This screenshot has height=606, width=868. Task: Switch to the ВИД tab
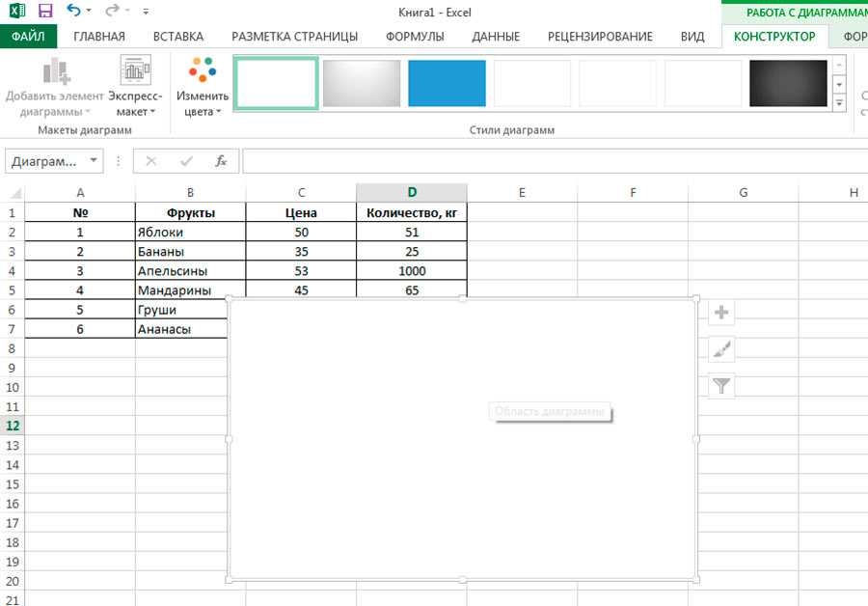pos(692,37)
